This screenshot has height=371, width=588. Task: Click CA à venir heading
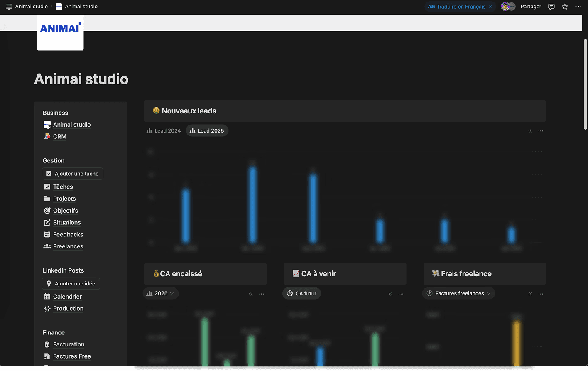tap(318, 274)
